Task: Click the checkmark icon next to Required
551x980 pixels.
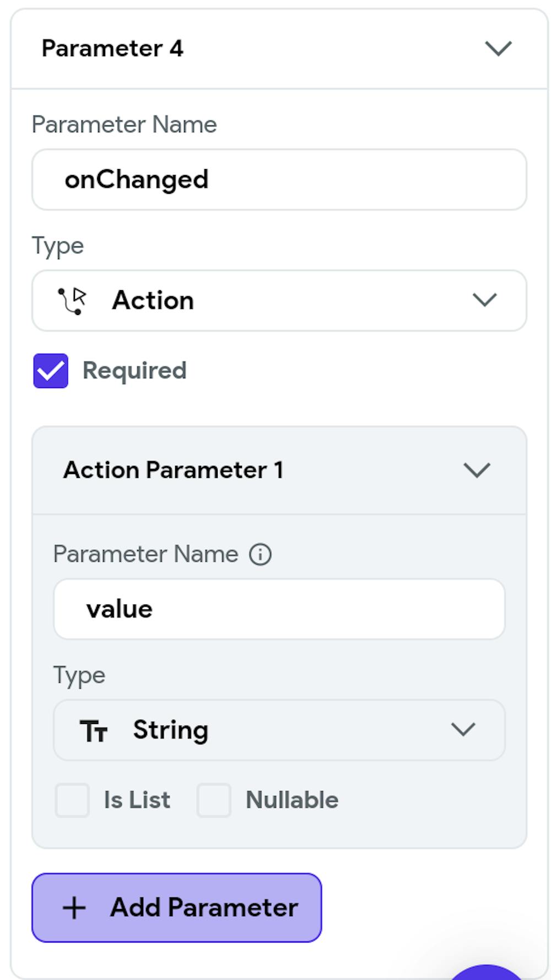Action: [x=51, y=371]
